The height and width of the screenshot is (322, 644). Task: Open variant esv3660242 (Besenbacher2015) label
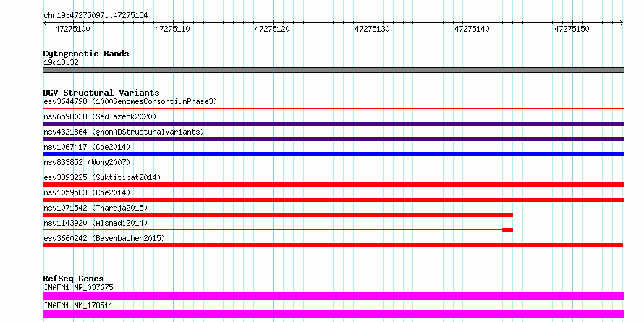[104, 238]
